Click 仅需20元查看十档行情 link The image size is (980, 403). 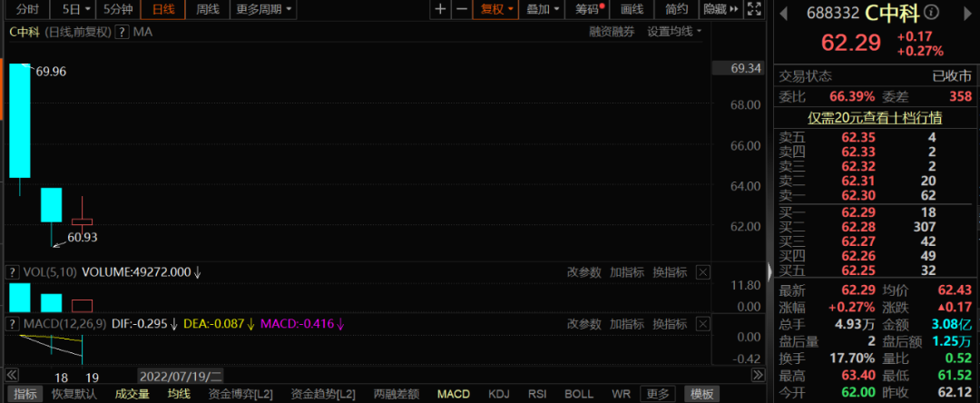pos(875,117)
